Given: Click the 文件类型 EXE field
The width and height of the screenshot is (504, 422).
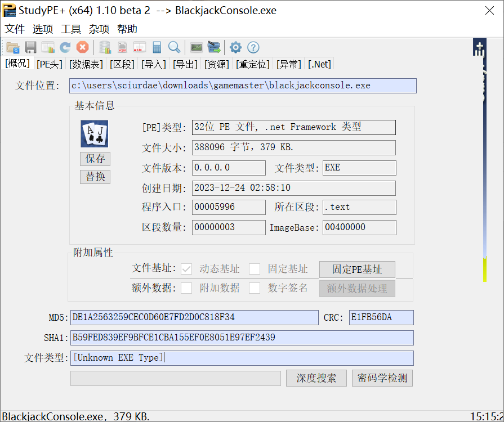Looking at the screenshot, I should [x=359, y=168].
